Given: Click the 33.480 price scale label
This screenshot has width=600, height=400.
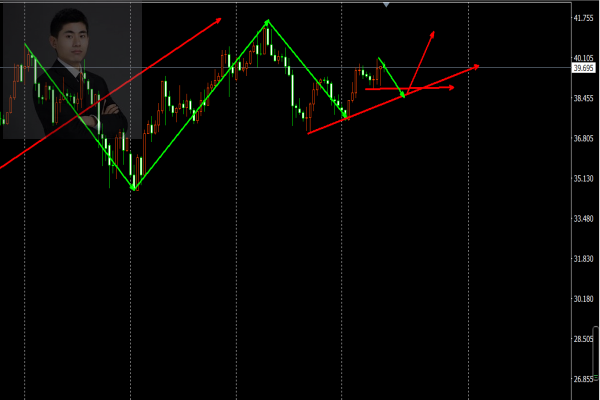Looking at the screenshot, I should point(583,219).
